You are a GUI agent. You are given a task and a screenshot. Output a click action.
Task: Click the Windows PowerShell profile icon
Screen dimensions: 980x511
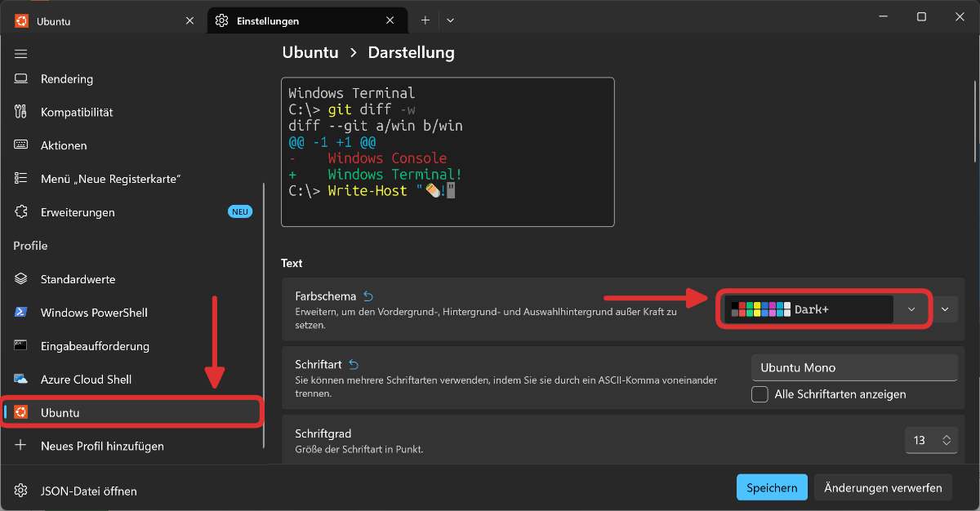21,313
